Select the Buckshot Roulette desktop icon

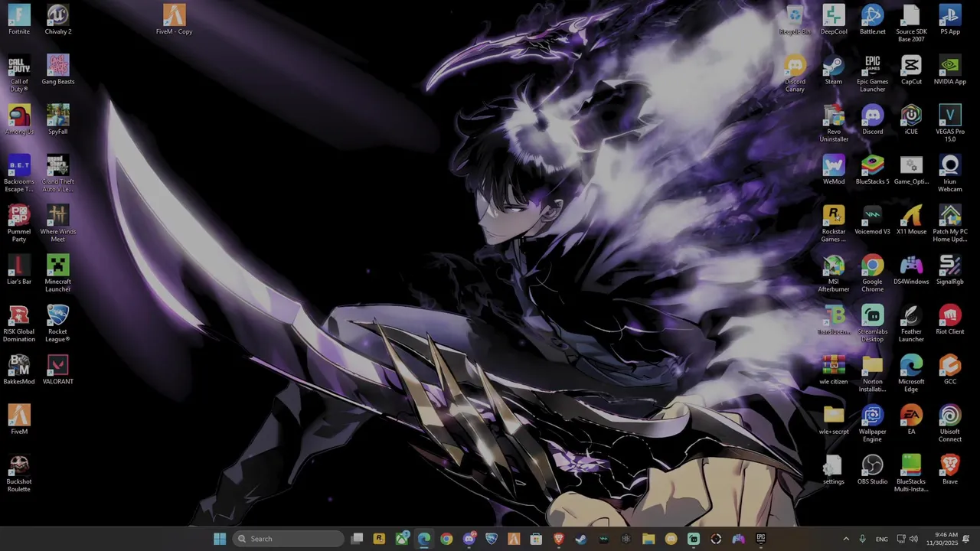point(19,473)
